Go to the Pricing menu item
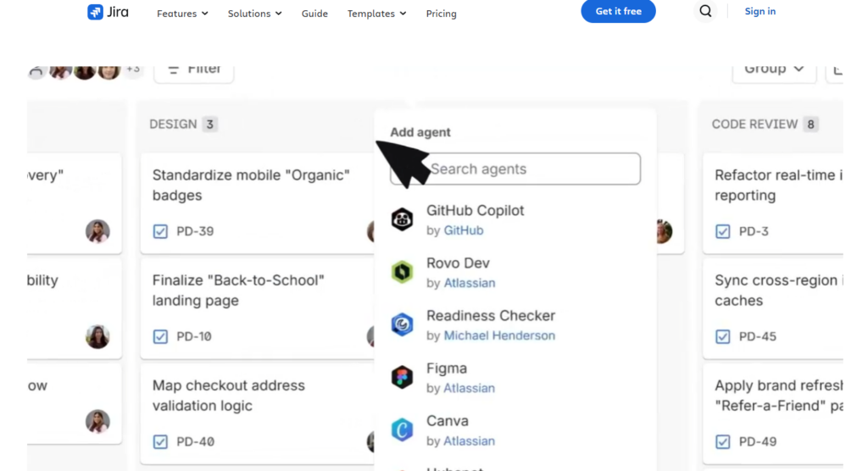Screen dimensions: 868x471 coord(441,14)
